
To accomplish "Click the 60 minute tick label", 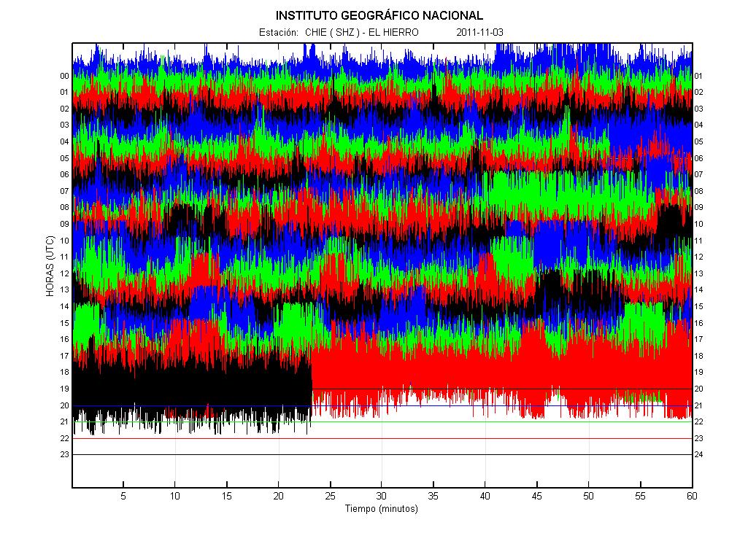I will [691, 496].
